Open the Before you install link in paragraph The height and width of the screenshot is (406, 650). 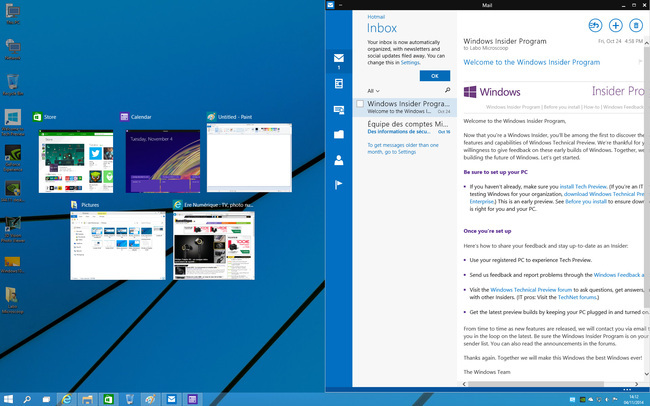point(586,202)
